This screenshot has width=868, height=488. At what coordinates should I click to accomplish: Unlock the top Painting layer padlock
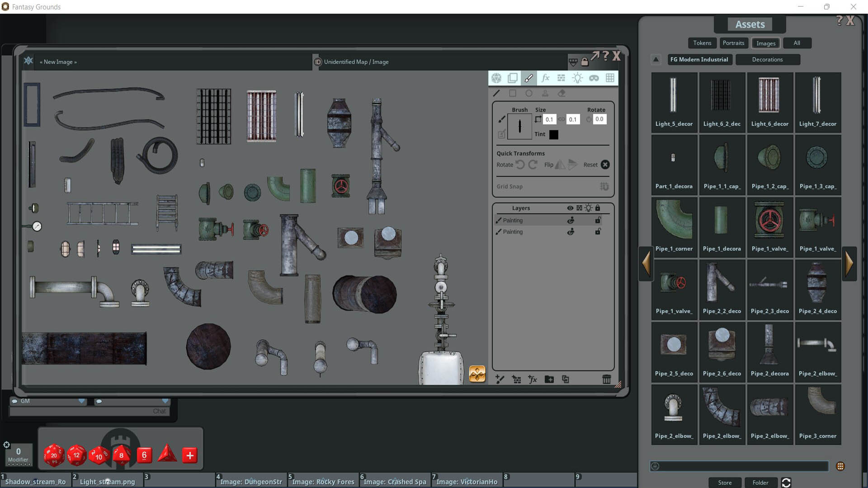coord(598,220)
